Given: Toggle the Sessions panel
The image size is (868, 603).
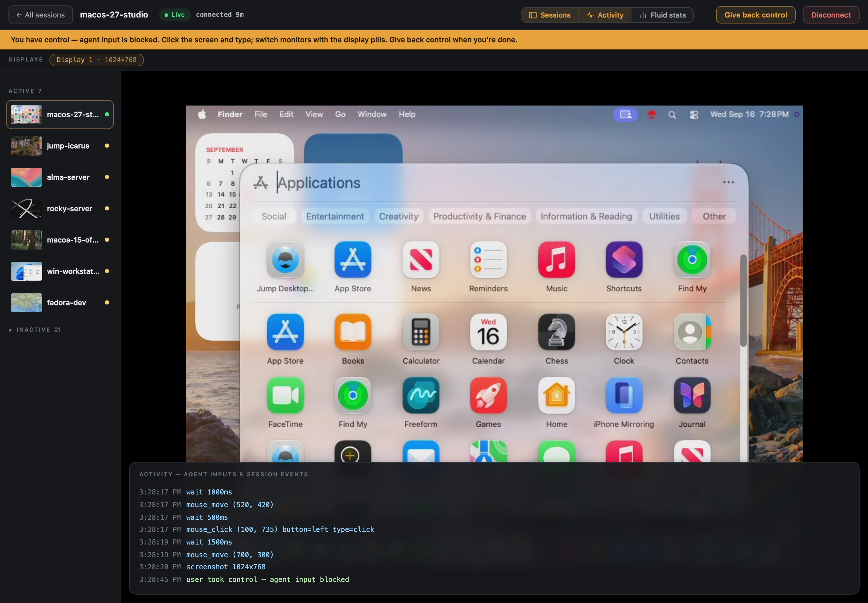Looking at the screenshot, I should [x=549, y=15].
